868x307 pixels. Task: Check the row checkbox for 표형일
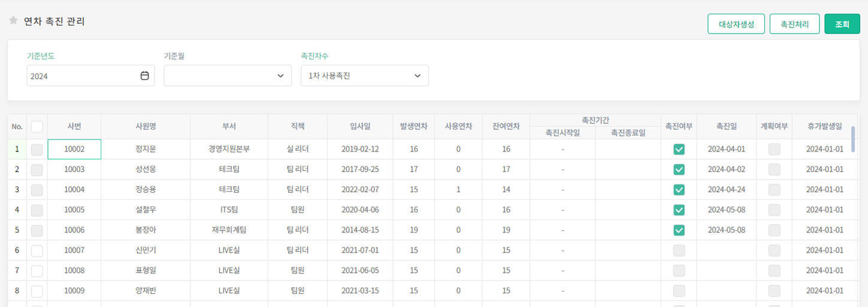click(x=37, y=270)
